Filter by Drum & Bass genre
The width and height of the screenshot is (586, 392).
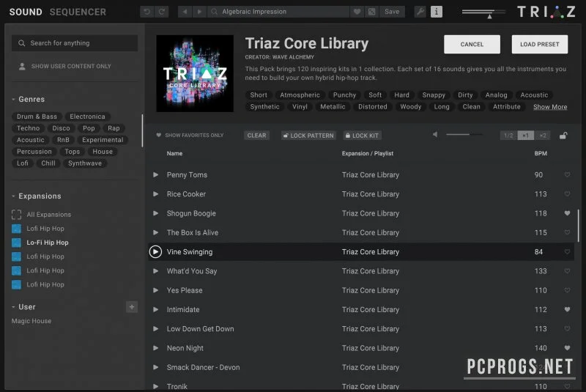tap(37, 117)
